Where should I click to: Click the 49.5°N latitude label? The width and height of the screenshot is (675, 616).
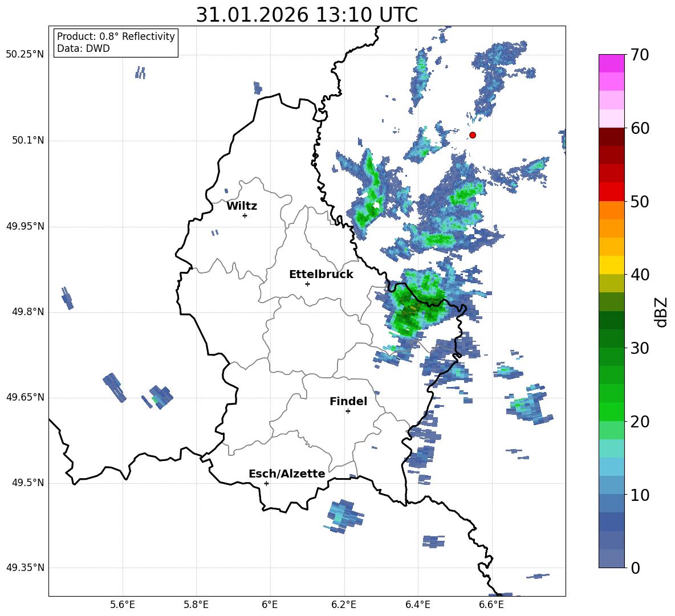(x=28, y=483)
